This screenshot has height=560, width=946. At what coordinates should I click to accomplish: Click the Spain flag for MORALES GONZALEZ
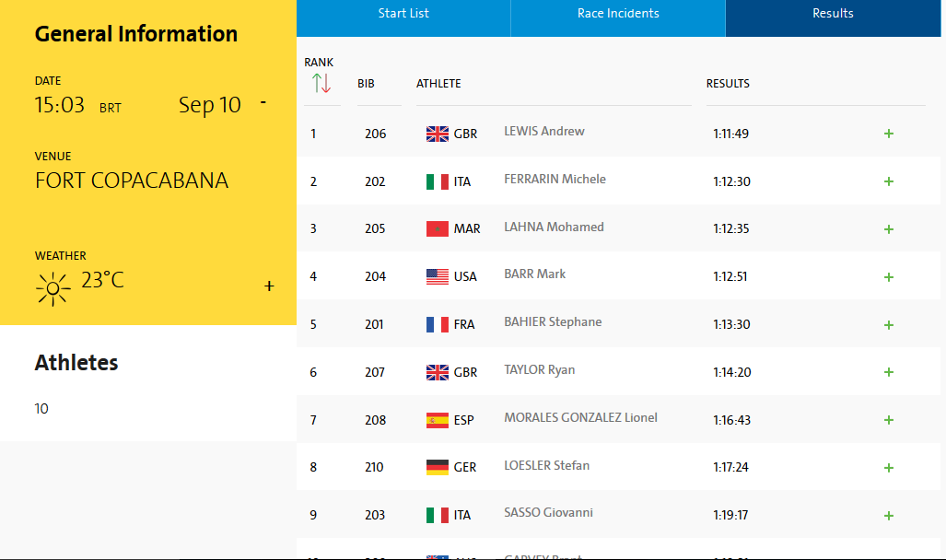437,420
